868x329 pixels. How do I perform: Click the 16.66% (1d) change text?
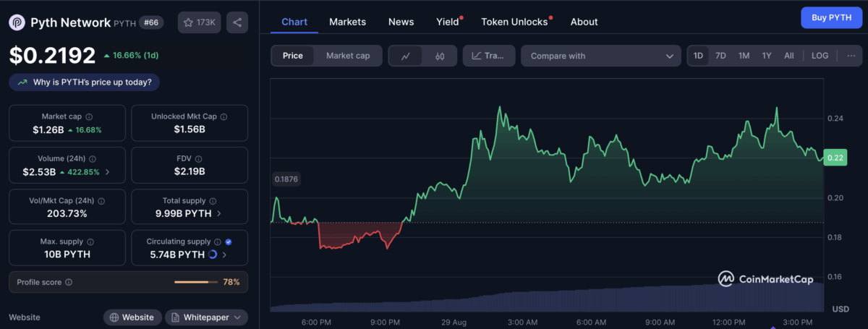tap(135, 55)
